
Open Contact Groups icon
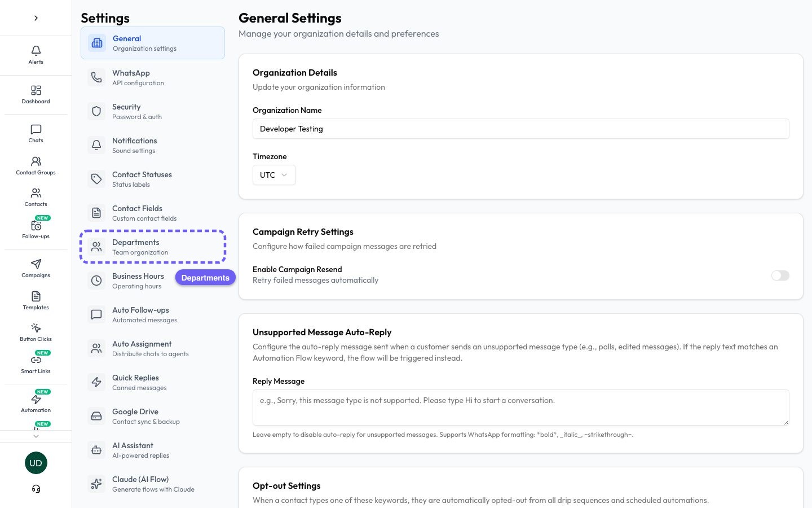[x=36, y=161]
